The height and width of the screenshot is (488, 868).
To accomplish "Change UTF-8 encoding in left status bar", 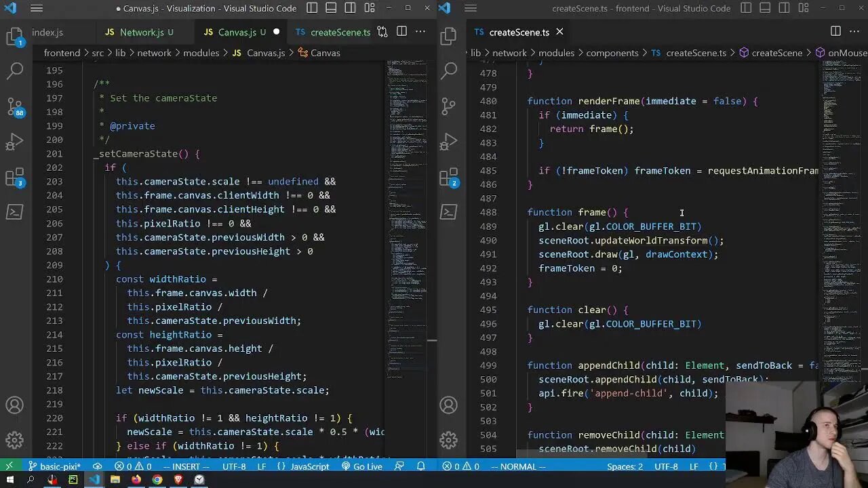I will [x=234, y=466].
